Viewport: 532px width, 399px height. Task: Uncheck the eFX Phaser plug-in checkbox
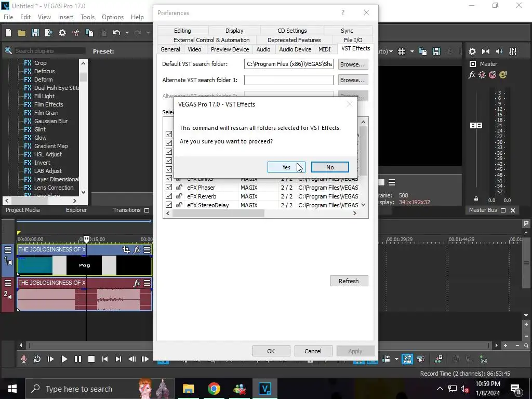coord(169,187)
